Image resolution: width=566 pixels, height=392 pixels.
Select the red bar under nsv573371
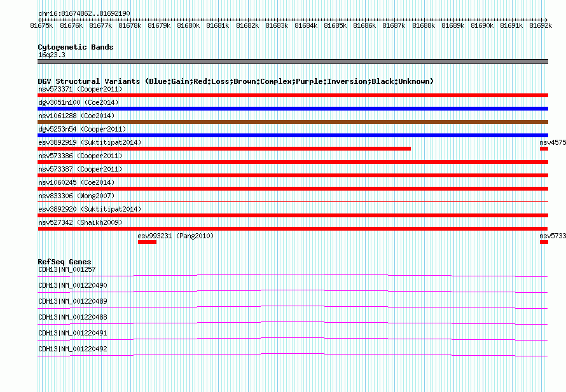coord(293,95)
